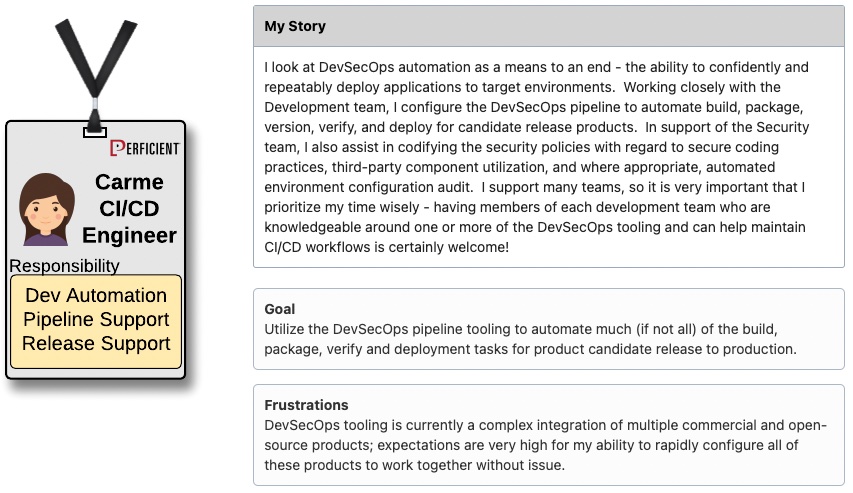This screenshot has width=853, height=493.
Task: Click the Pipeline Support responsibility line
Action: (x=96, y=319)
